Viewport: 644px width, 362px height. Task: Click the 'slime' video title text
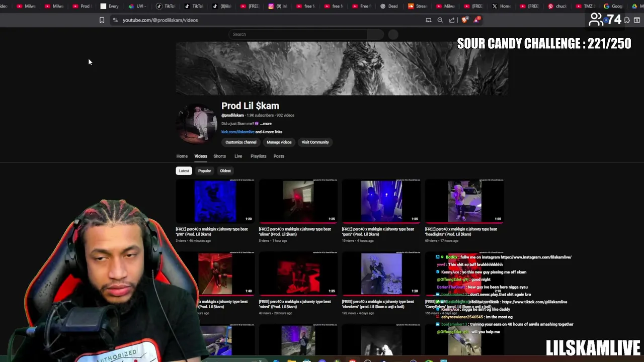tap(294, 232)
